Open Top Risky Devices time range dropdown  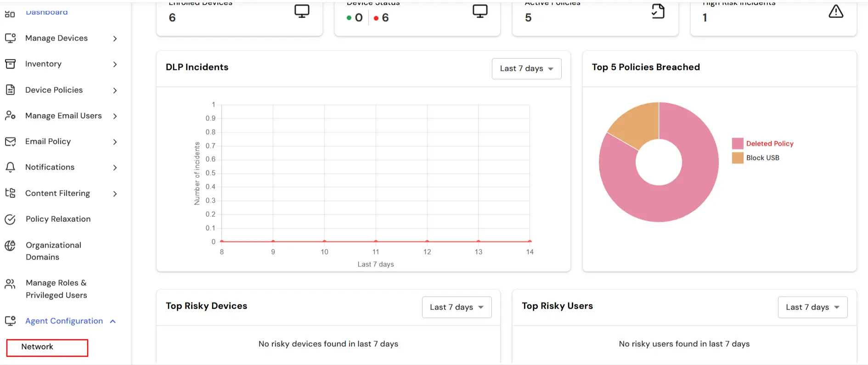tap(457, 307)
